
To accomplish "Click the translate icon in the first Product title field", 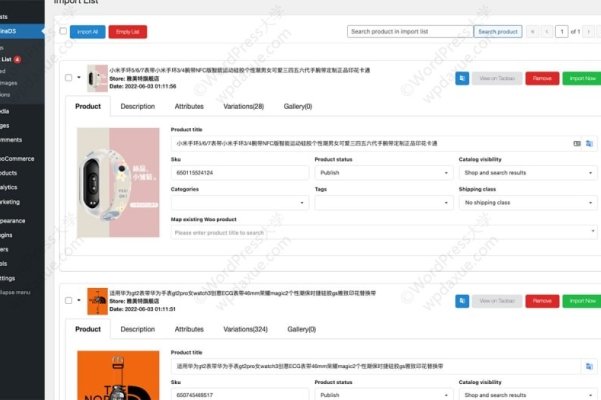I will [x=589, y=143].
